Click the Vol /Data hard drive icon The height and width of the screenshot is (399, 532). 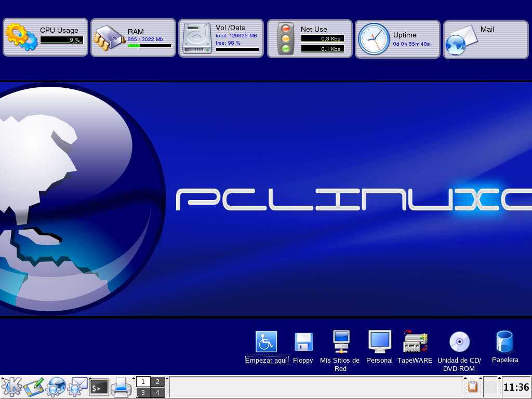pyautogui.click(x=197, y=38)
